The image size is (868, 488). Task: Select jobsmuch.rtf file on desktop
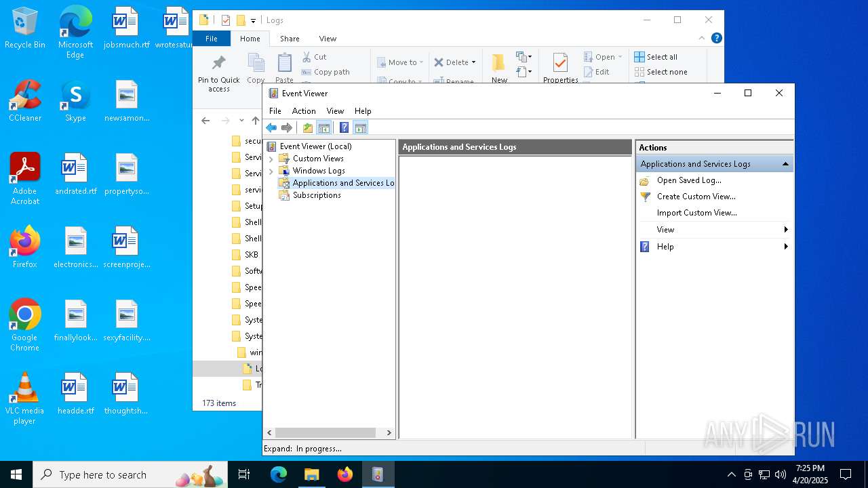(x=126, y=29)
